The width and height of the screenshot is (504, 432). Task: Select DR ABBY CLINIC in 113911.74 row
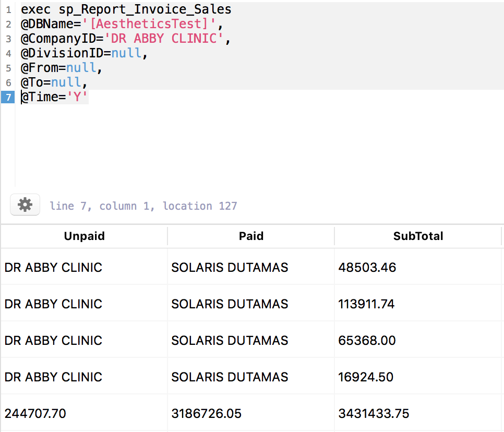84,304
